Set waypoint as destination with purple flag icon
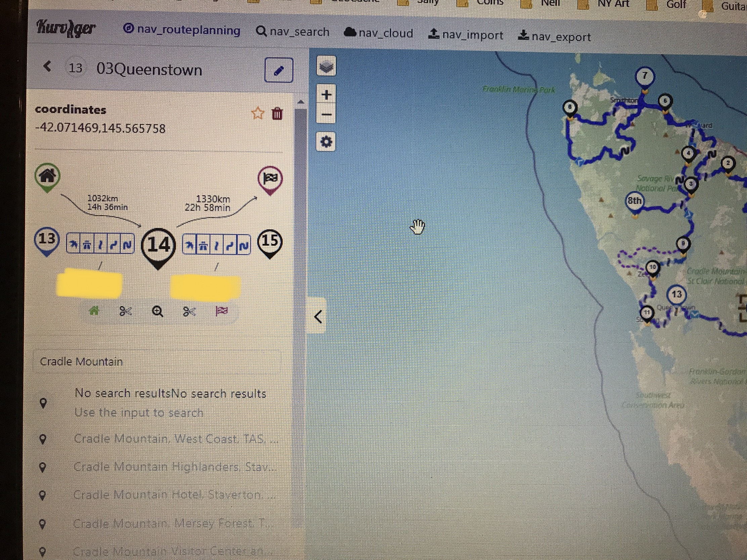Screen dimensions: 747x560 (x=222, y=311)
